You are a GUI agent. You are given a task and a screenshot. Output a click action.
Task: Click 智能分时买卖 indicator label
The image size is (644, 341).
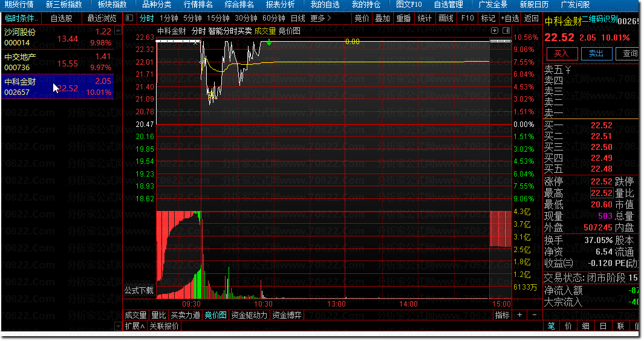(230, 31)
